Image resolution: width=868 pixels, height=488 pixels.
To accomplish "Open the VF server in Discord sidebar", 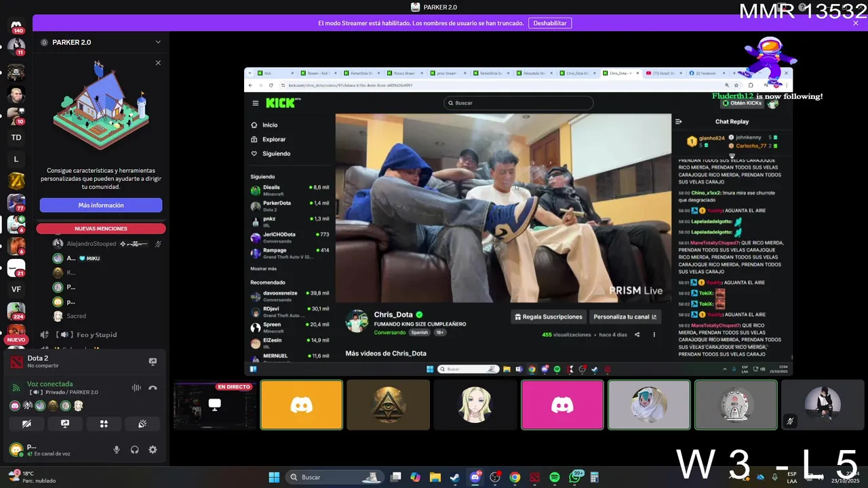I will 16,289.
